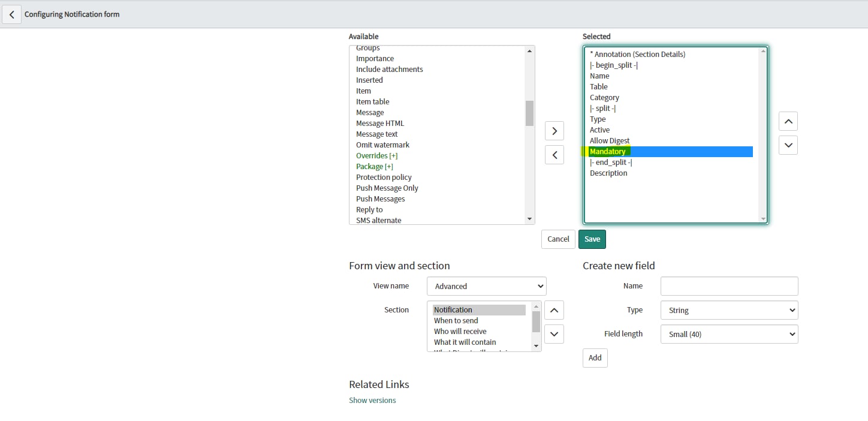Click Add to create the new field
The image size is (868, 421).
[595, 357]
